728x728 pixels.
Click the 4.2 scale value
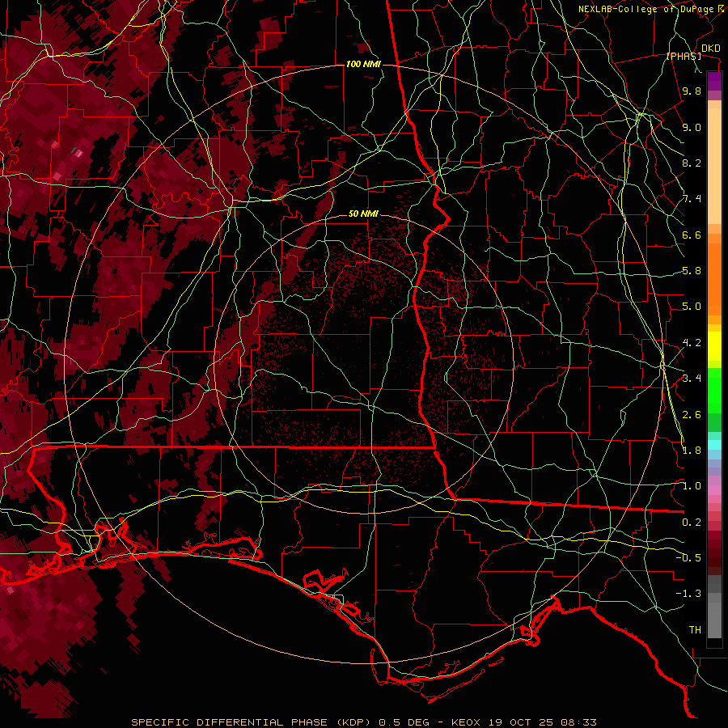coord(692,343)
